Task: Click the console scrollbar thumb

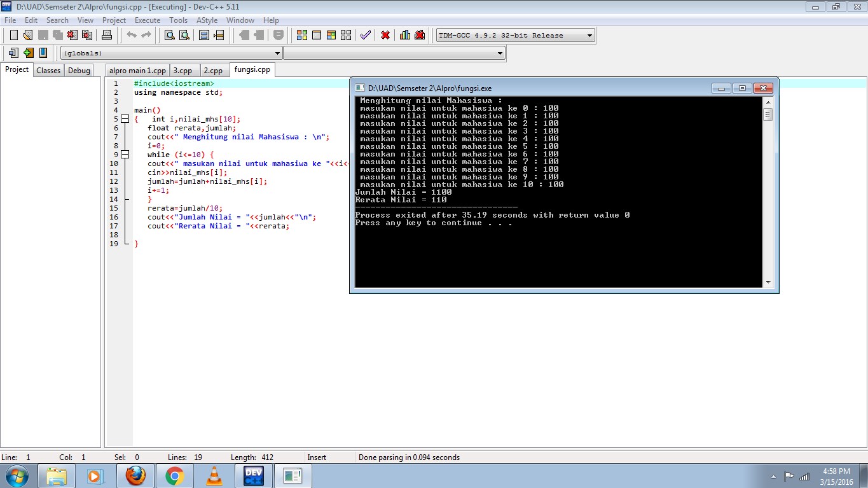Action: coord(768,115)
